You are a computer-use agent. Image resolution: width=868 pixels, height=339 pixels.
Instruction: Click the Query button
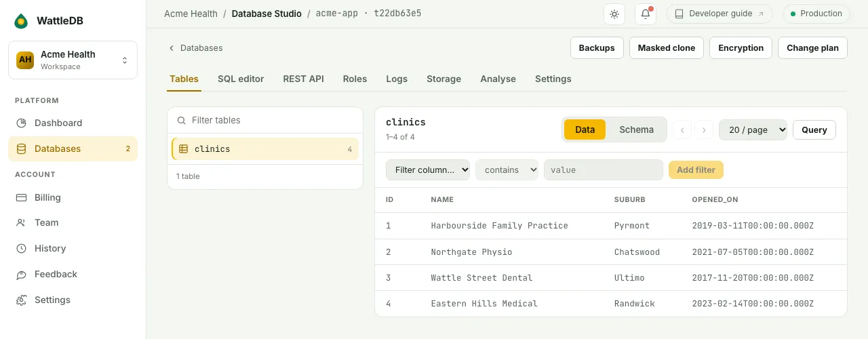[814, 129]
